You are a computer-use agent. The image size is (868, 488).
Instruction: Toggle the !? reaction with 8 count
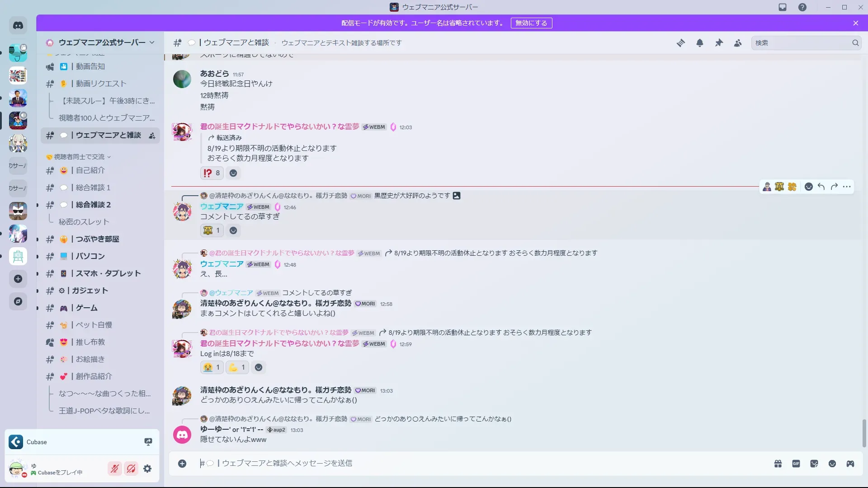click(212, 173)
